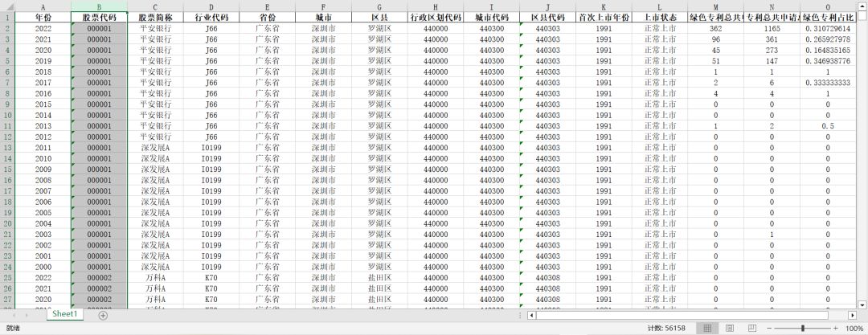Select year 2011 cell in column A
The image size is (868, 335).
click(x=43, y=148)
